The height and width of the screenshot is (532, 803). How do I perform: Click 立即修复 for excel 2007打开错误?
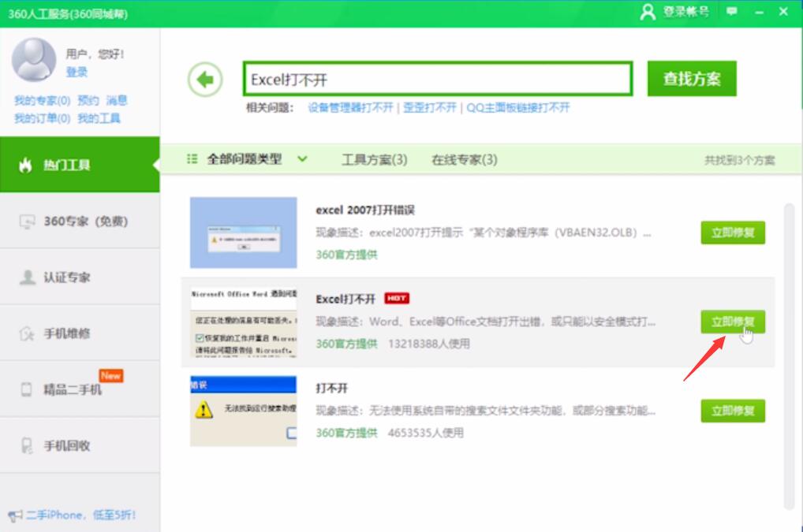733,233
